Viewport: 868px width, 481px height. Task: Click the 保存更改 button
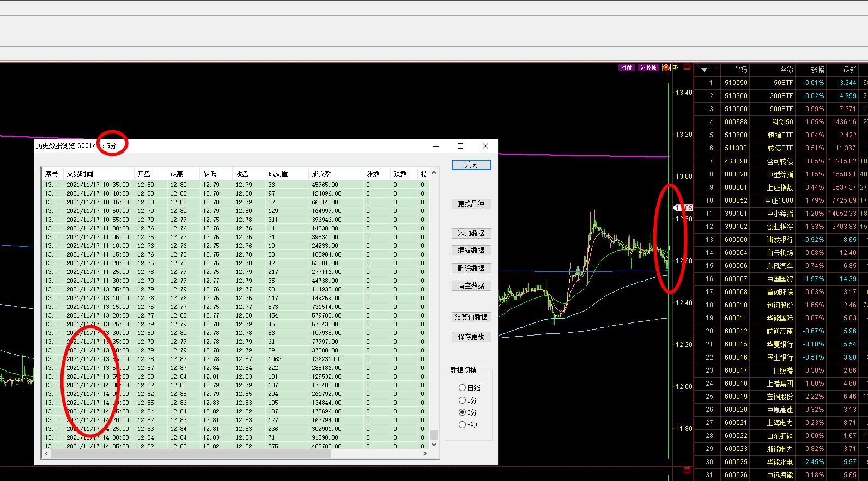point(471,337)
